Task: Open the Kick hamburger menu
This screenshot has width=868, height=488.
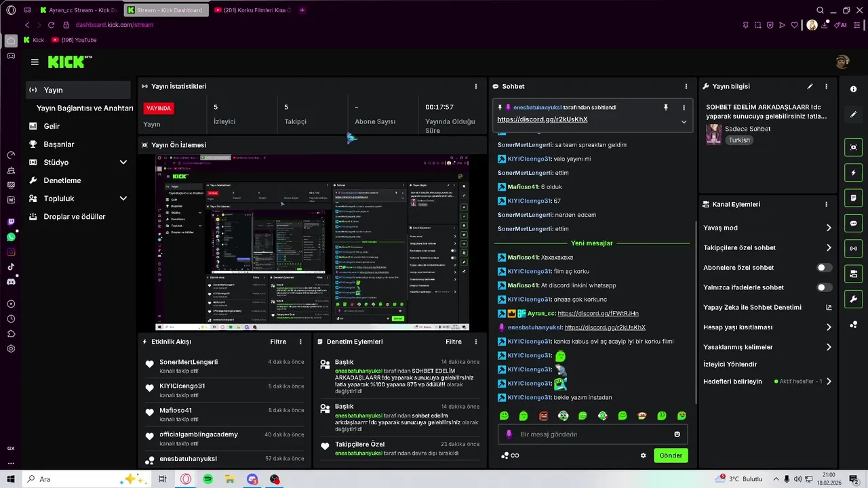Action: coord(35,62)
